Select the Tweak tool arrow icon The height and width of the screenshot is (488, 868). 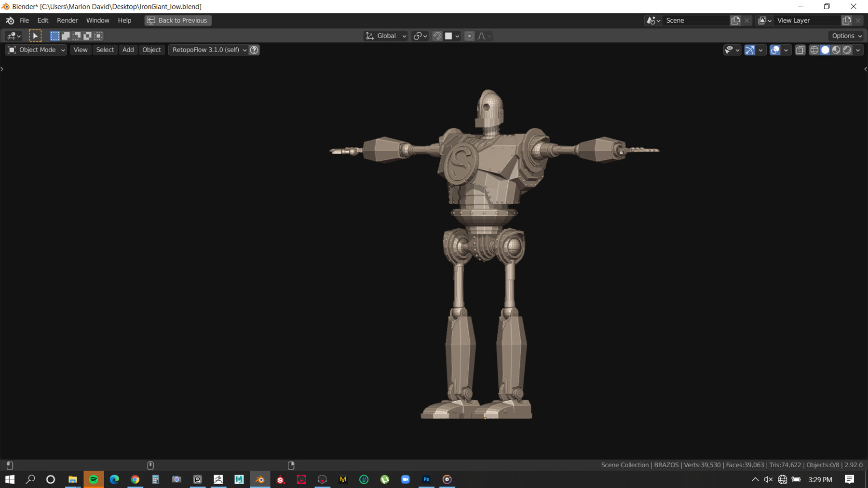[x=35, y=36]
